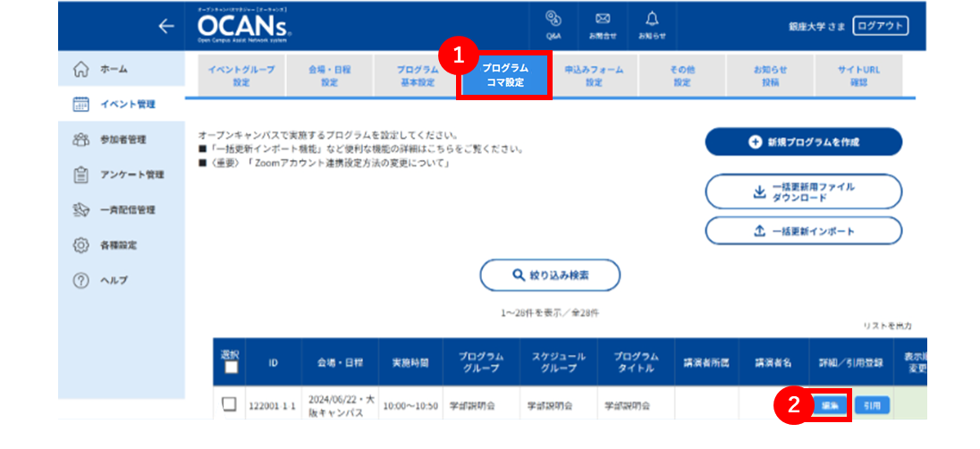
Task: Click 編集 button in first row
Action: [831, 405]
